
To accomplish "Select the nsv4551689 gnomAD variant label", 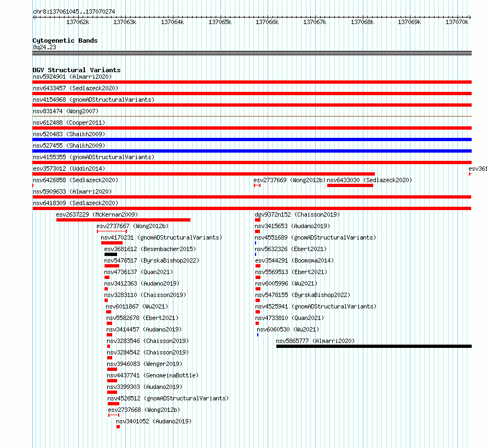I will pos(315,237).
